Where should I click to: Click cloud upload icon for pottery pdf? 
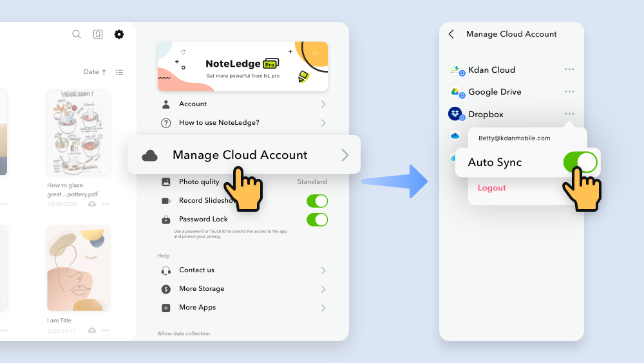click(92, 203)
